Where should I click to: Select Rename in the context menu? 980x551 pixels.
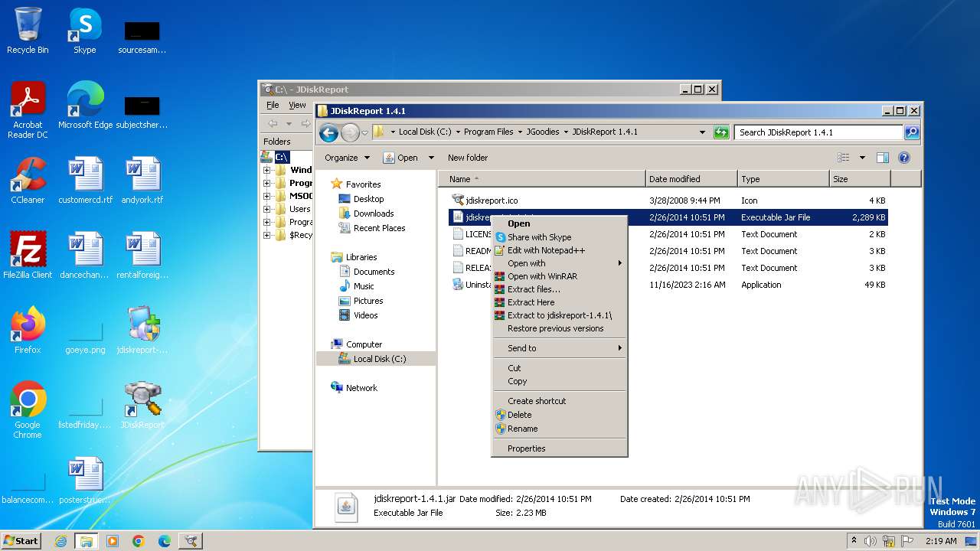coord(559,429)
